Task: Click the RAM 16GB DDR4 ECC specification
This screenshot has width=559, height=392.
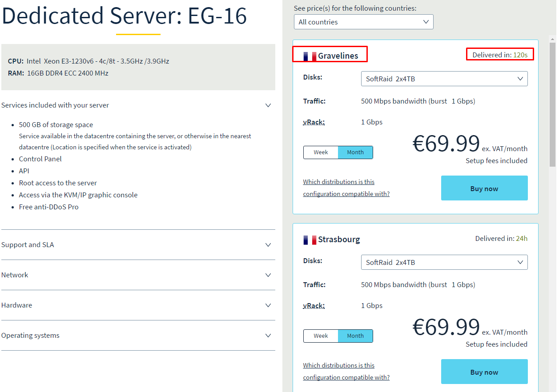Action: pyautogui.click(x=58, y=73)
